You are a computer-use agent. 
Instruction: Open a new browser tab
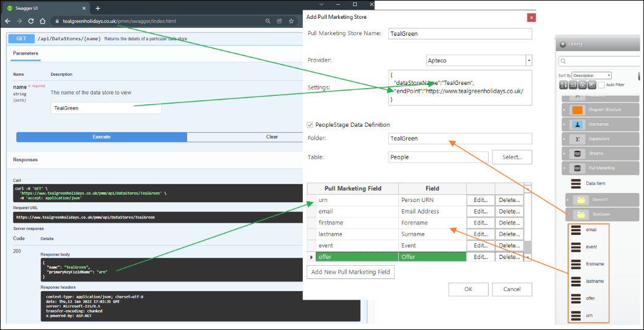click(98, 8)
